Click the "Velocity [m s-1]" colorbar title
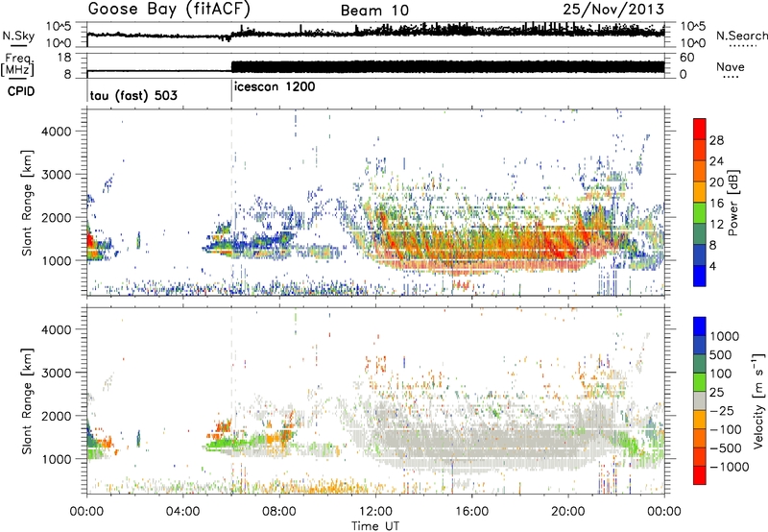Image resolution: width=768 pixels, height=532 pixels. 757,400
